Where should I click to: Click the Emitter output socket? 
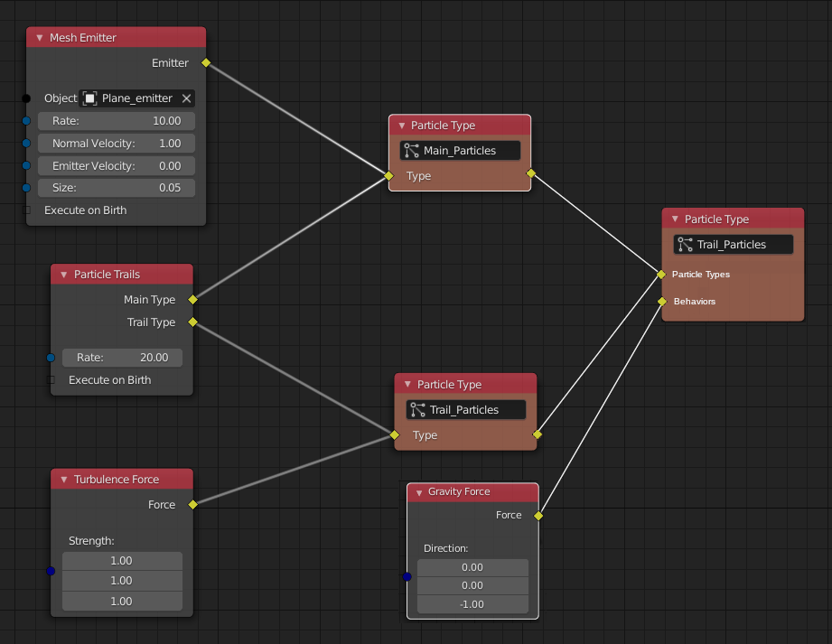pos(206,63)
